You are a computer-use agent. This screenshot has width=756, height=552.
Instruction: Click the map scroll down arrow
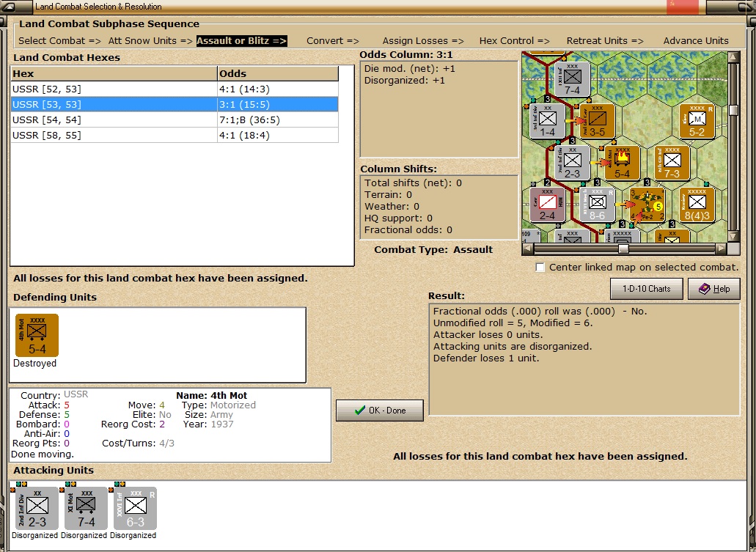point(733,236)
